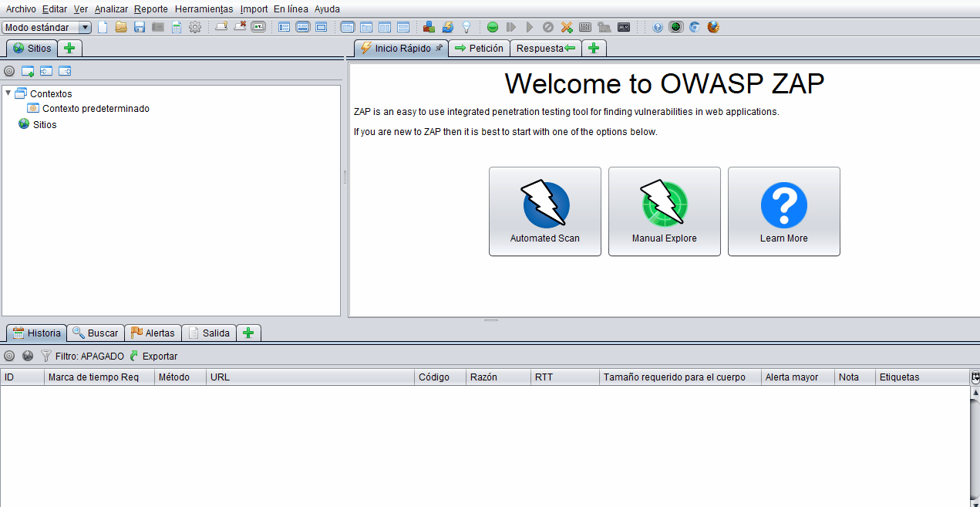The height and width of the screenshot is (507, 980).
Task: Click the cassette tape icon in toolbar
Action: tap(624, 27)
